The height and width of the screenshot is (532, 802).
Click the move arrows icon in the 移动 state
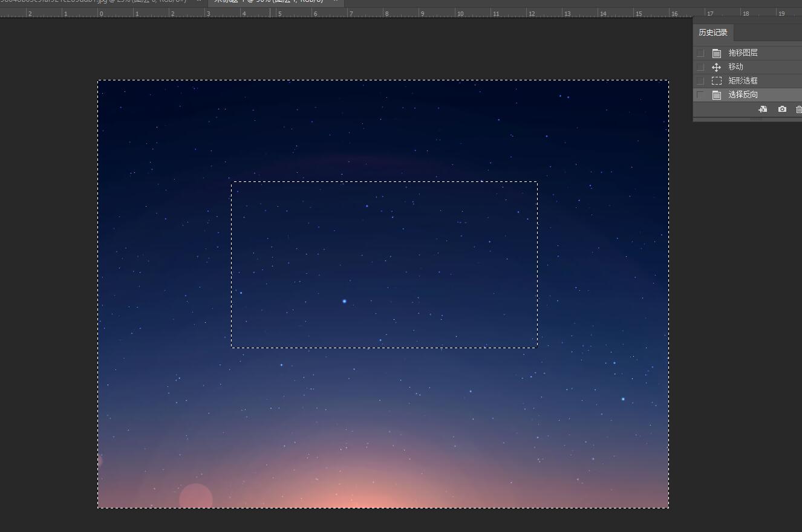(x=717, y=67)
